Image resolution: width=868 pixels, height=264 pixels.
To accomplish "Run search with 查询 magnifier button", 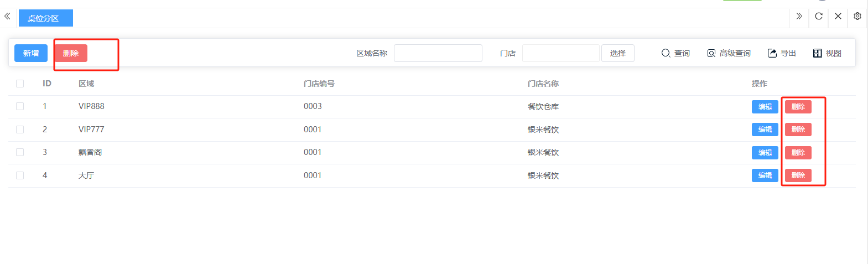I will [x=675, y=53].
